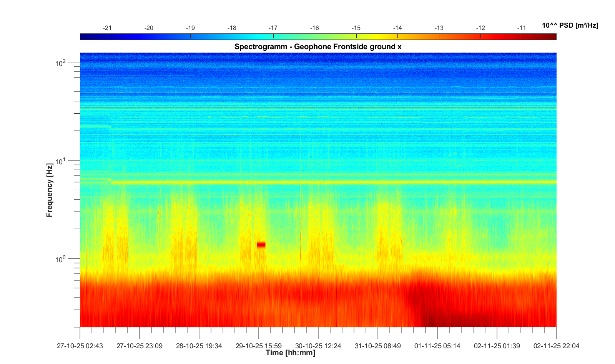This screenshot has width=615, height=364.
Task: Click the '29-10-25 15:59' time tick label
Action: point(258,346)
